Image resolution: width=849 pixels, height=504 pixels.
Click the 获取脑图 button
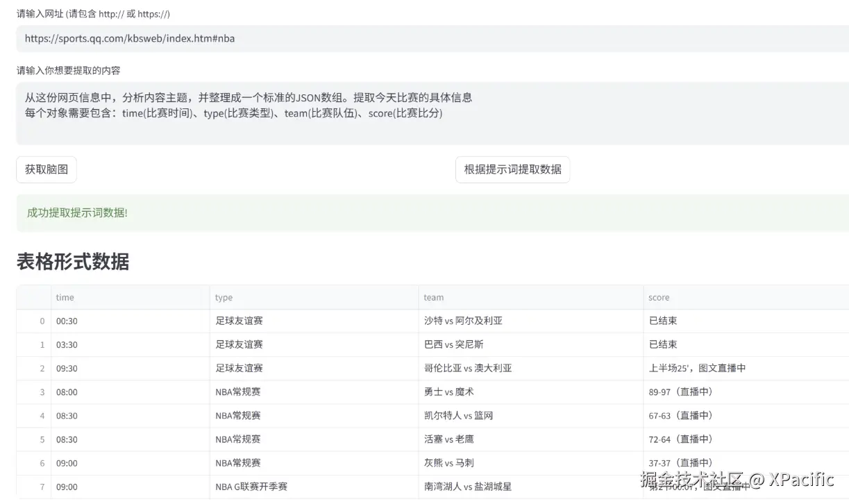(x=47, y=169)
